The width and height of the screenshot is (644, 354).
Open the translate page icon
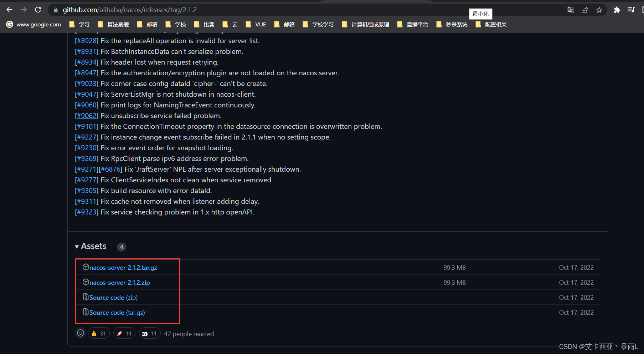[x=571, y=10]
